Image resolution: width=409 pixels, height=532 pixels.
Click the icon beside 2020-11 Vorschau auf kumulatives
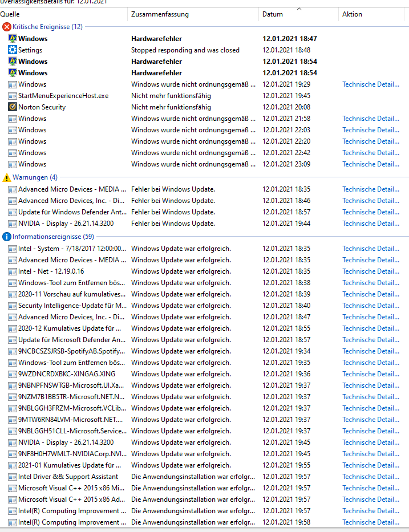pos(13,294)
